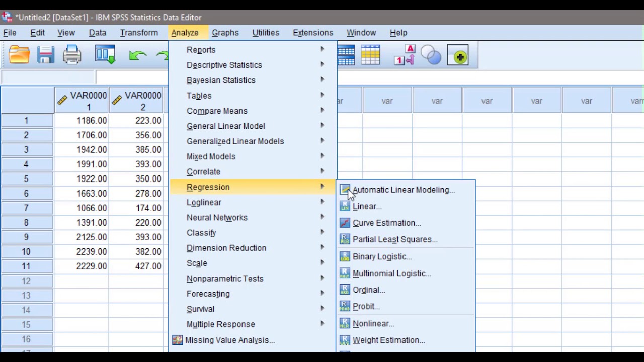Select row 11 header

(27, 266)
